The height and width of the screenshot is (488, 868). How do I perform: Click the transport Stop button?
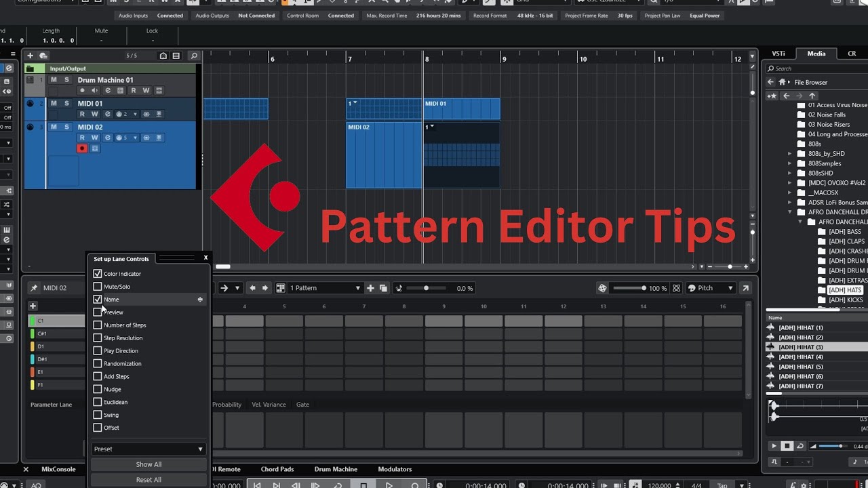pyautogui.click(x=363, y=485)
